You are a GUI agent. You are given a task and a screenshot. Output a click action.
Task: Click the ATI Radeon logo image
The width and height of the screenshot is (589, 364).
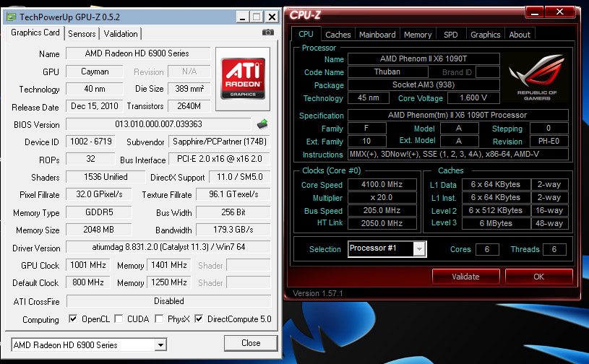[x=243, y=79]
